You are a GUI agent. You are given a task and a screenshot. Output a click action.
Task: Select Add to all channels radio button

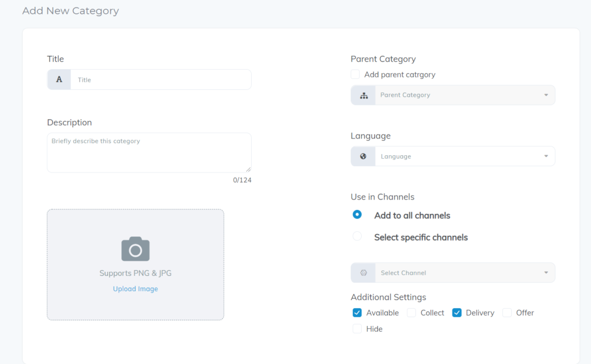click(357, 215)
